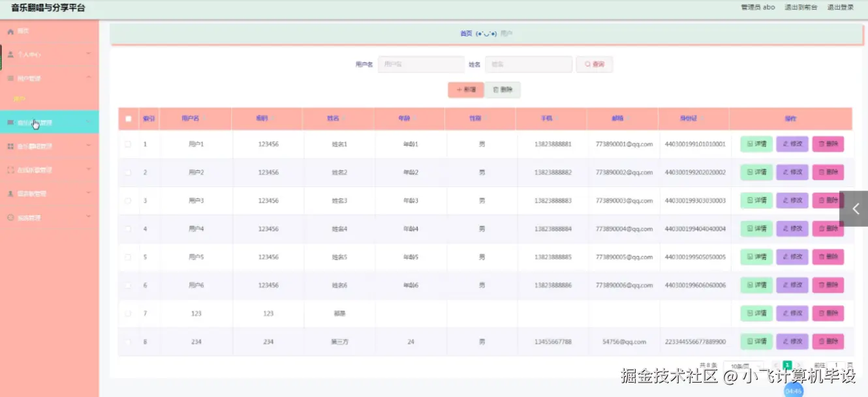Click 修改 for row 用户6
868x397 pixels.
click(792, 286)
